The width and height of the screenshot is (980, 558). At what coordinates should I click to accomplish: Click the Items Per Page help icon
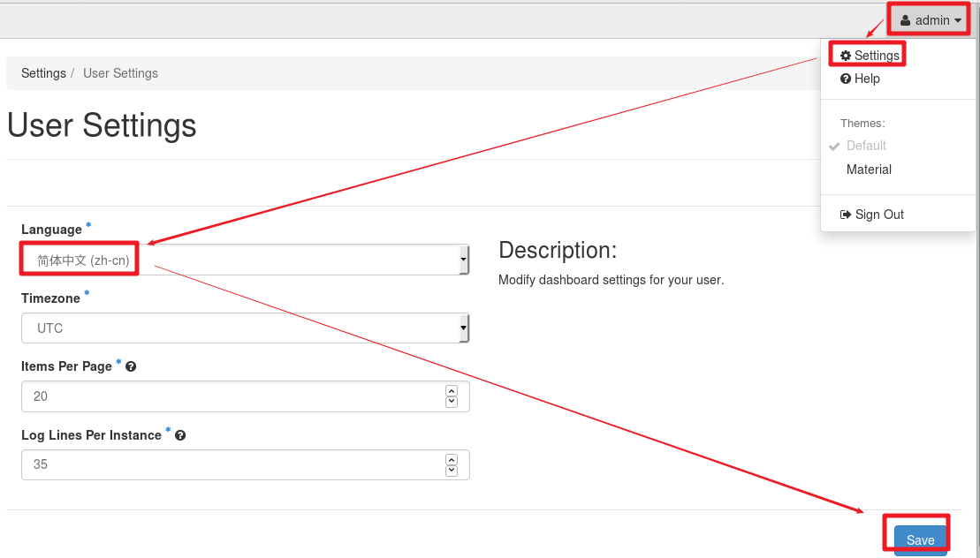pyautogui.click(x=131, y=366)
